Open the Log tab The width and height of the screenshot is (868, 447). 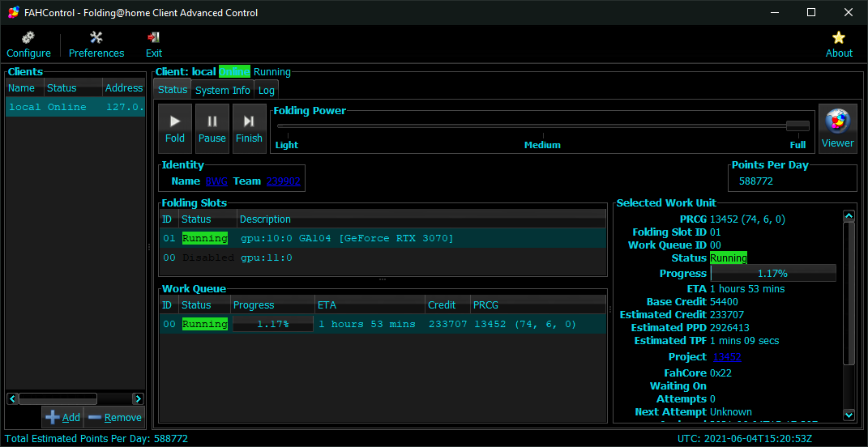click(267, 90)
